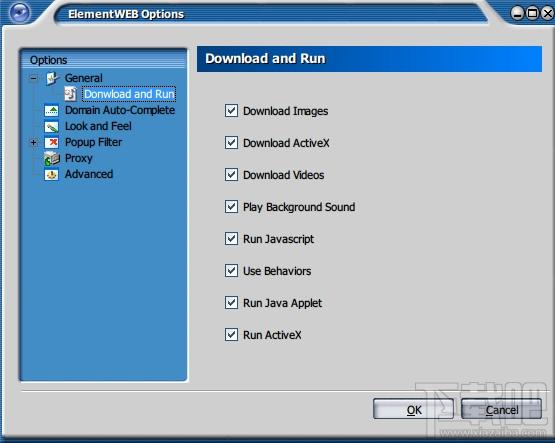
Task: Toggle the Use Behaviors checkbox
Action: pyautogui.click(x=231, y=271)
